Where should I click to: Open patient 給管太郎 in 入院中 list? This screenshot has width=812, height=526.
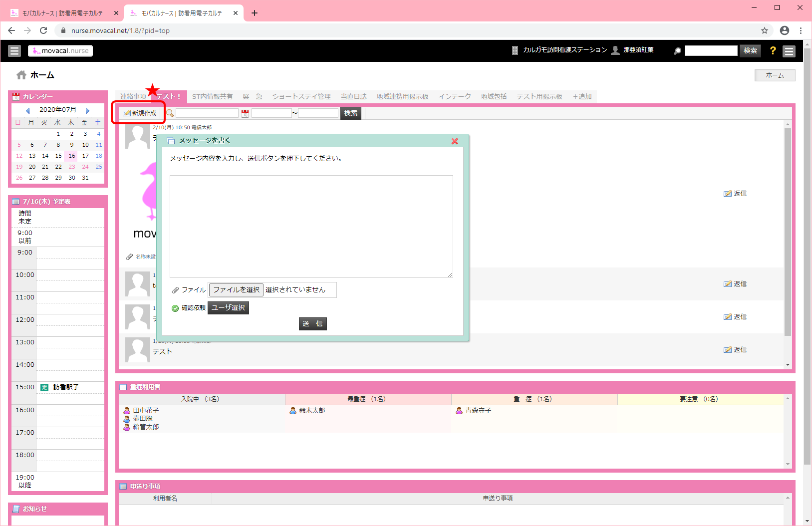146,427
